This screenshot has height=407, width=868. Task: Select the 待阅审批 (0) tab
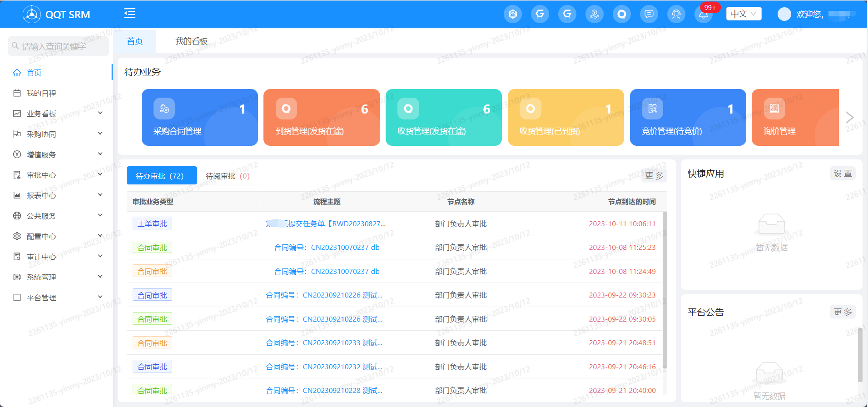(228, 176)
